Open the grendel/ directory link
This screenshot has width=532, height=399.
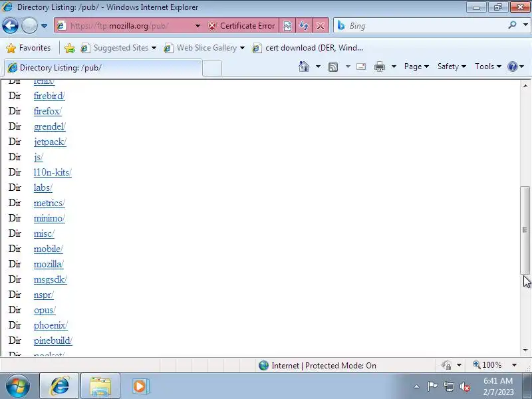(49, 126)
